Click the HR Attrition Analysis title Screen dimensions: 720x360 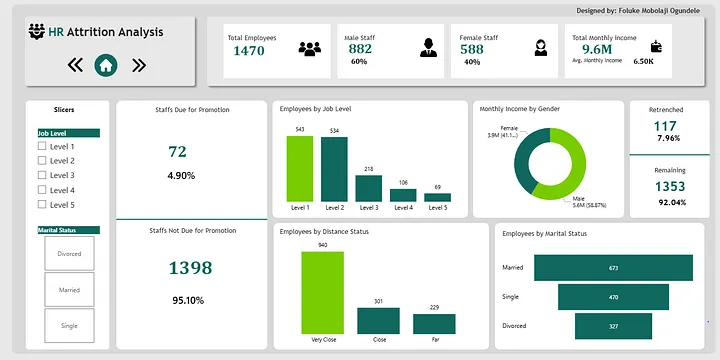click(x=106, y=32)
